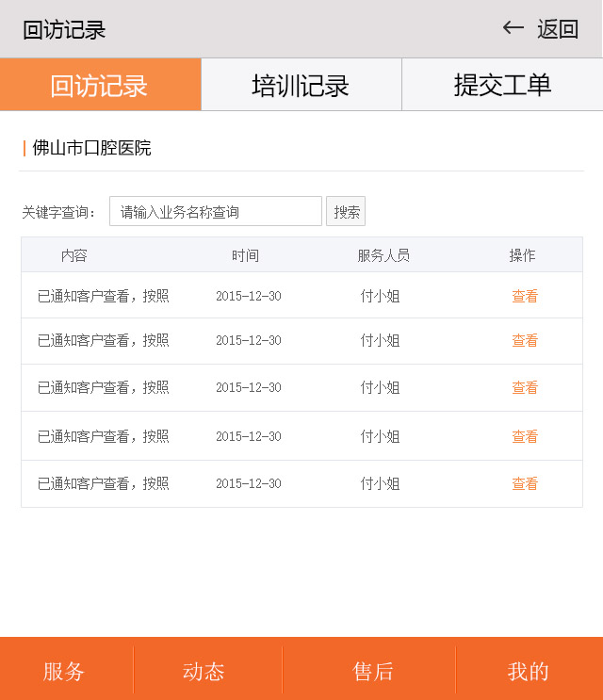The height and width of the screenshot is (700, 603).
Task: Tap the 返回 text in header
Action: 558,29
